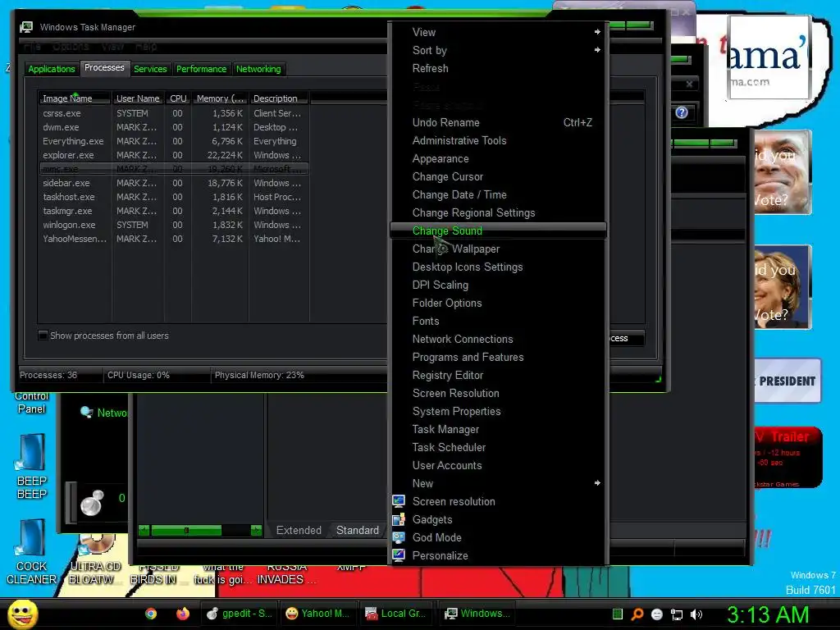
Task: Open Registry Editor menu entry
Action: tap(498, 375)
